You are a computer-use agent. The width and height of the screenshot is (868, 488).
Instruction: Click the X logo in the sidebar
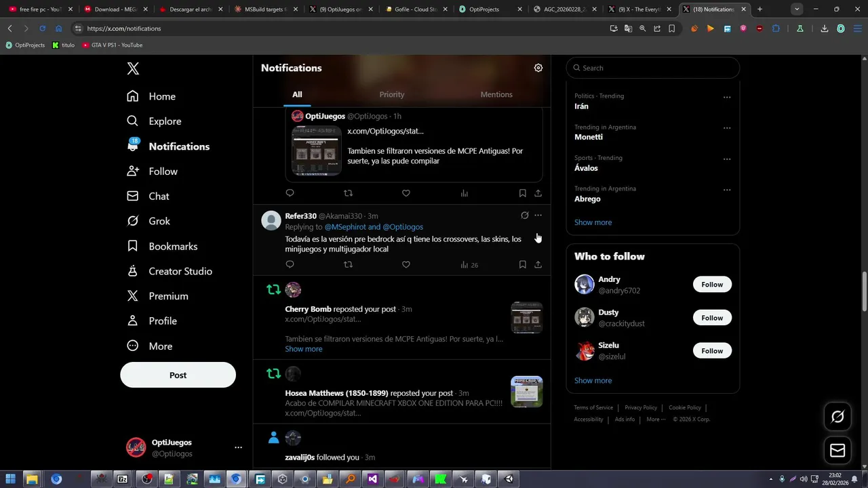(133, 68)
